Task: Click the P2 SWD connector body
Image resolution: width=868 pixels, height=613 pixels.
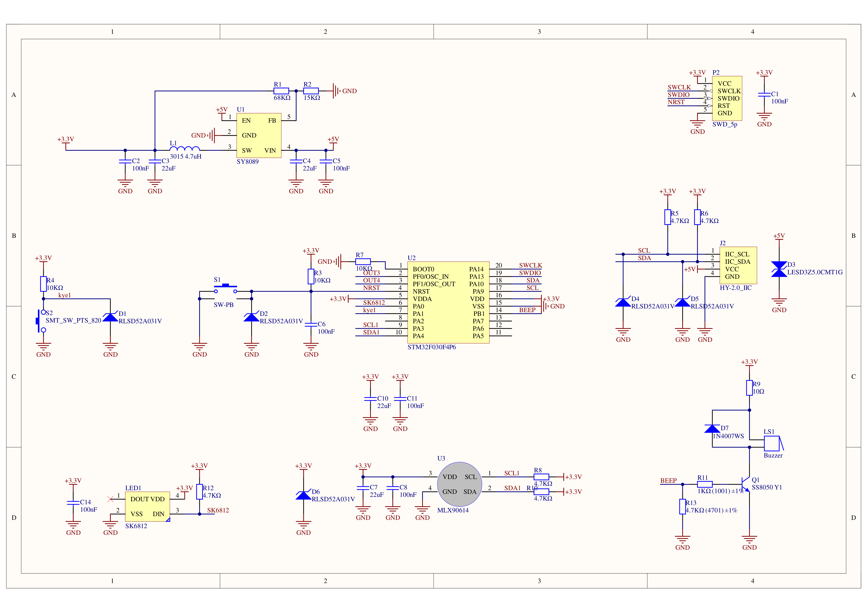Action: tap(727, 98)
